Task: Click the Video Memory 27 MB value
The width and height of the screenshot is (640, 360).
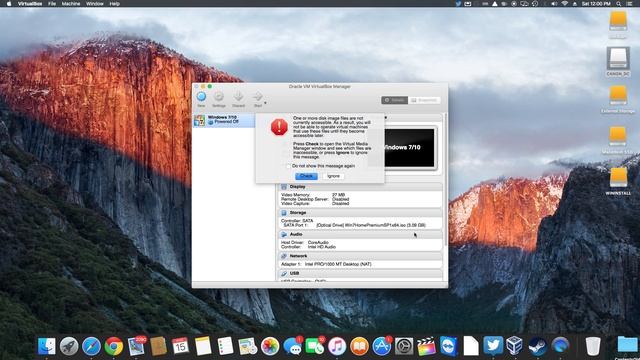Action: coord(338,195)
